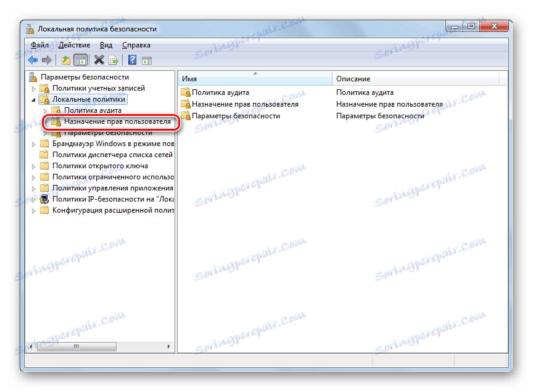
Task: Click the Export list toolbar icon
Action: click(x=113, y=60)
